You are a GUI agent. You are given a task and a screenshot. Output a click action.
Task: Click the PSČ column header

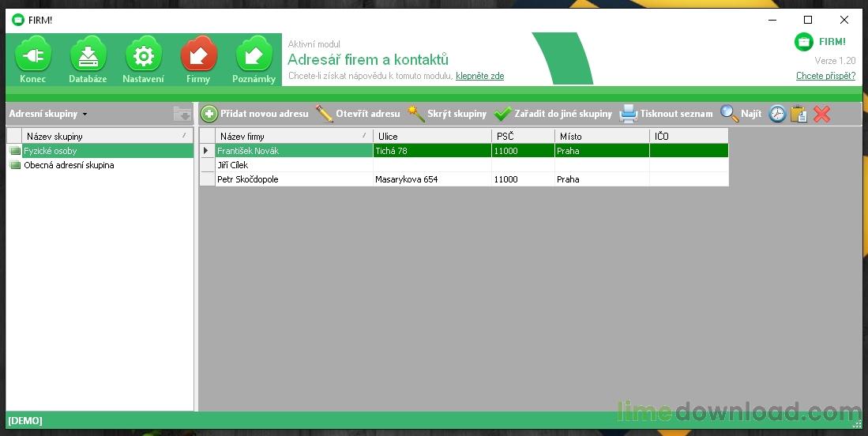tap(523, 136)
